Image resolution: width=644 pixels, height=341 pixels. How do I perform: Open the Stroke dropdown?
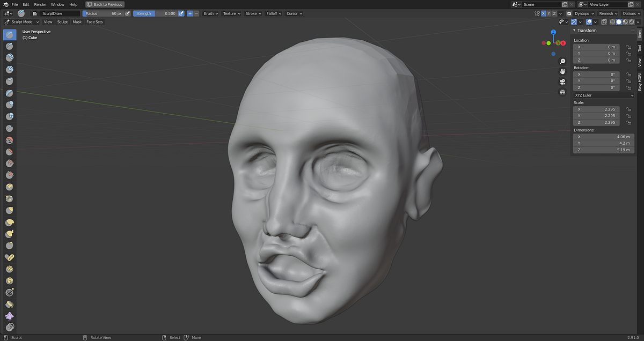click(253, 13)
